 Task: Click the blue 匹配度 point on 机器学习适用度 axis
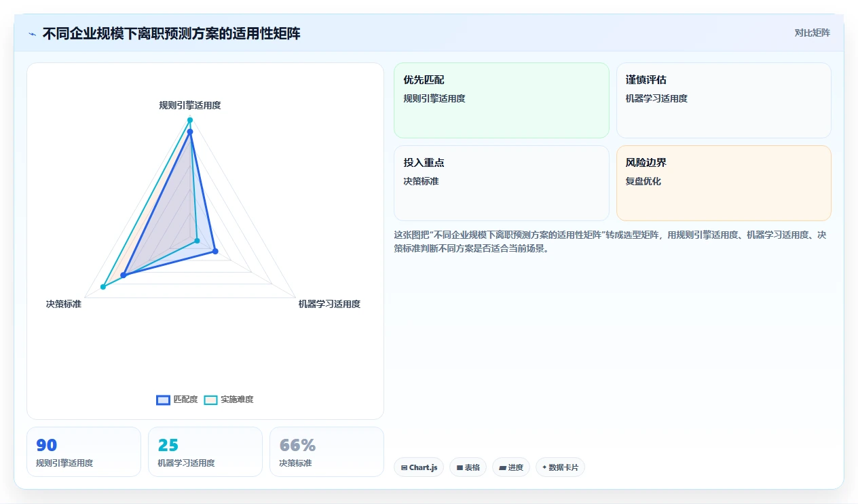[215, 252]
